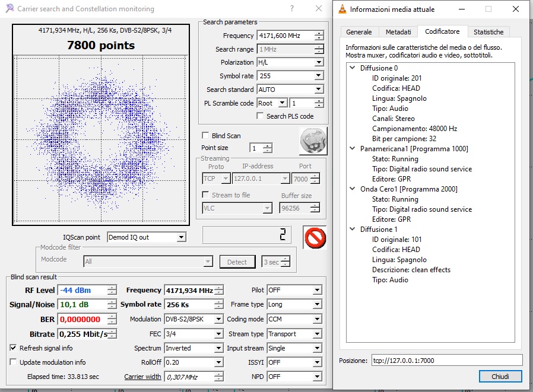The height and width of the screenshot is (392, 533).
Task: Open the ISSYI OFF dropdown
Action: coord(317,362)
